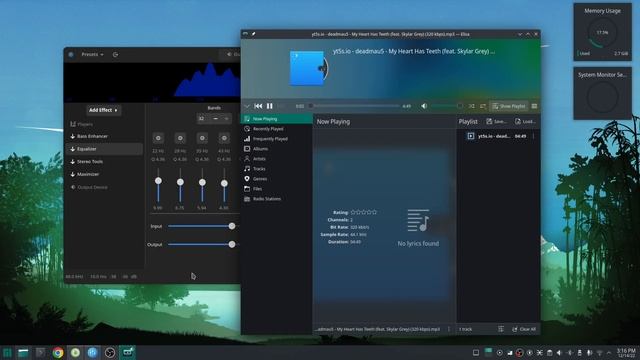Viewport: 640px width, 360px height.
Task: Pause the playing track in Elisa
Action: click(x=269, y=106)
